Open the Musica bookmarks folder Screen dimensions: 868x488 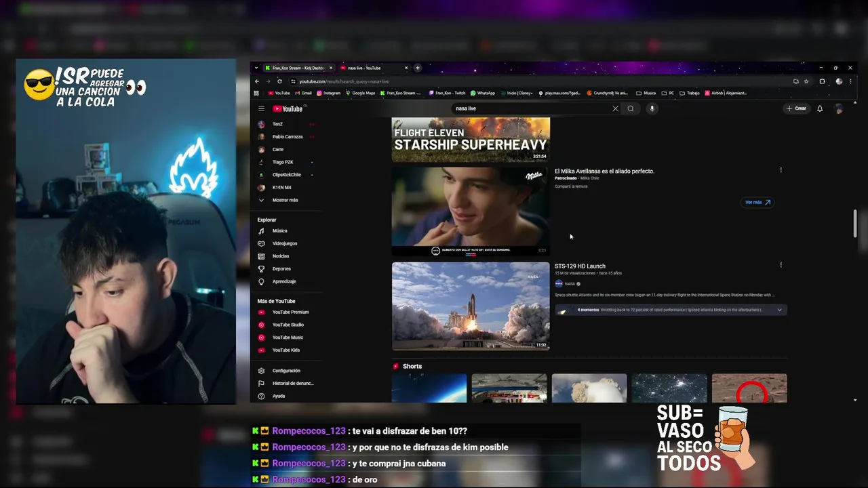tap(646, 93)
